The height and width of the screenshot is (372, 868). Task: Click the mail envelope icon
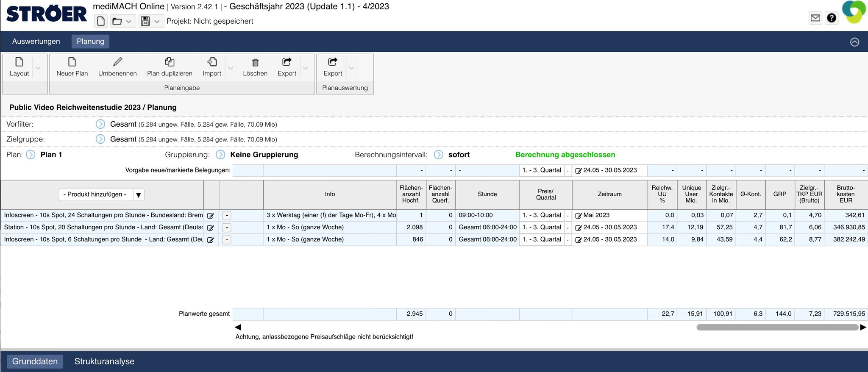[815, 18]
